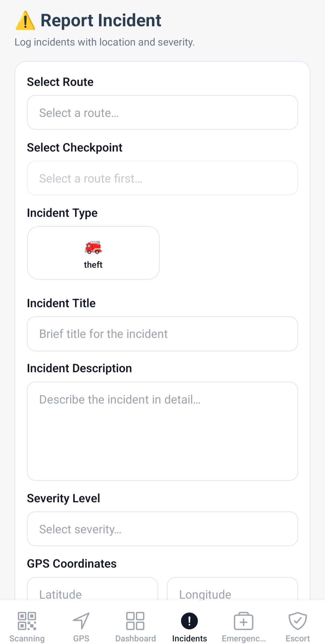The width and height of the screenshot is (325, 644).
Task: Click into the Incident Description textarea
Action: (162, 431)
